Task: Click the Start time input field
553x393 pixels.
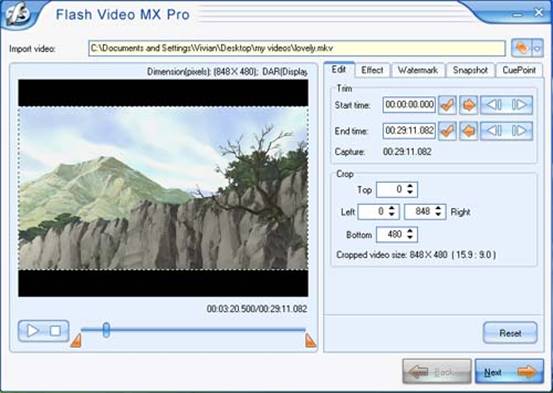Action: [409, 105]
